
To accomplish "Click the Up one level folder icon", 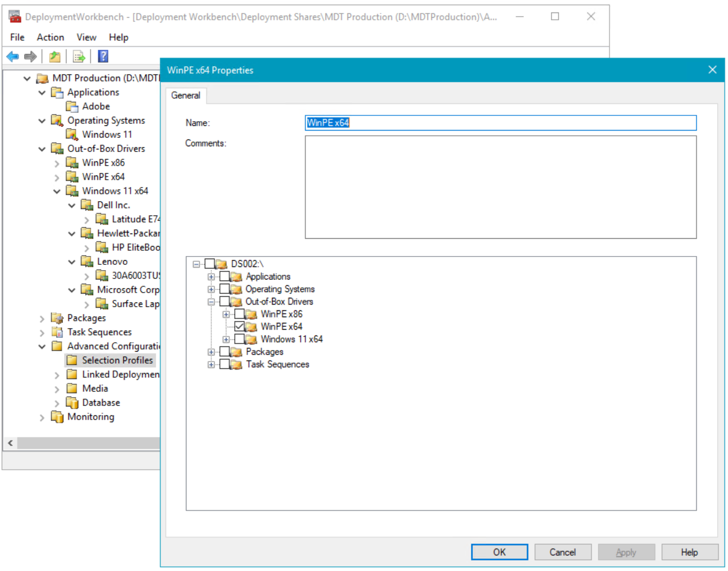I will (x=55, y=56).
